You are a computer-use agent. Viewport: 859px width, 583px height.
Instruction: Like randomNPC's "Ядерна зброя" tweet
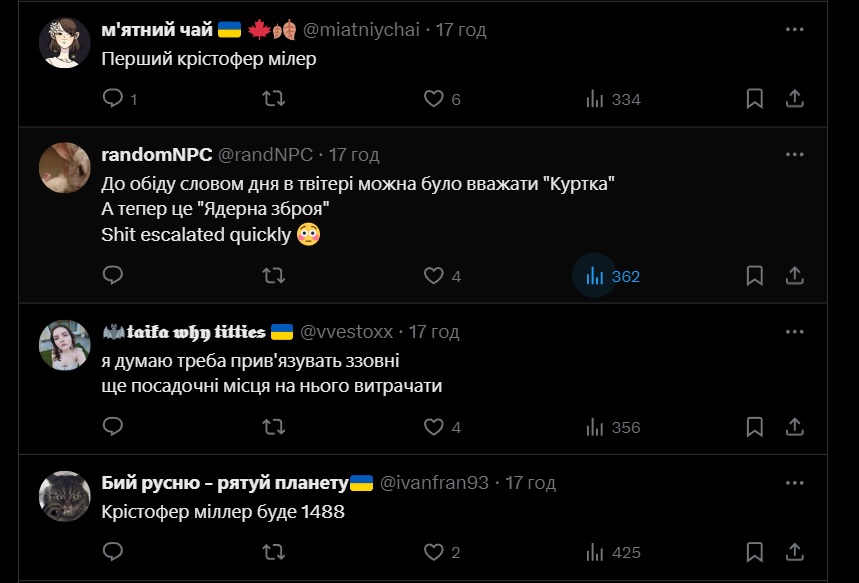[433, 275]
